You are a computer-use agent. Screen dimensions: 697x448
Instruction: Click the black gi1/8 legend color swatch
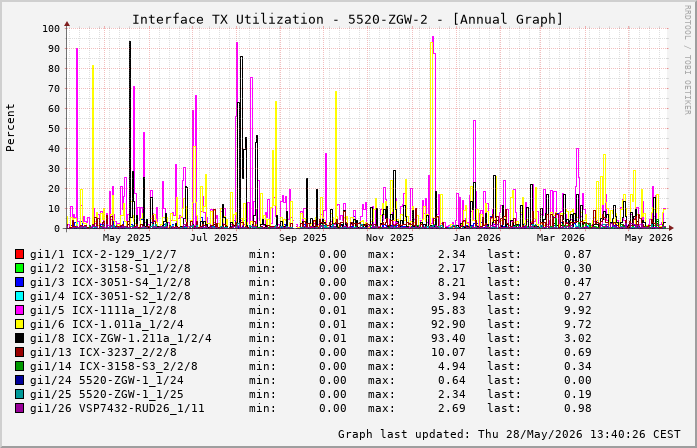[20, 338]
